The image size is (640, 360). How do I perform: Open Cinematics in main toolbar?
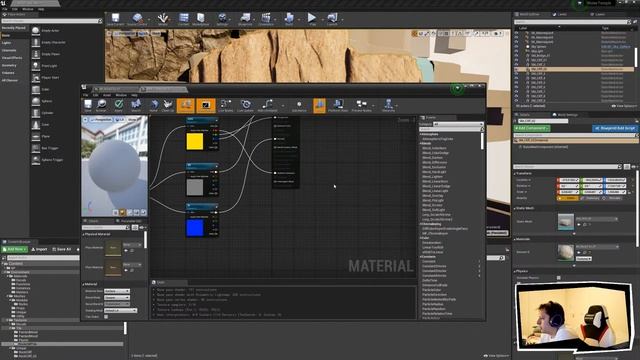pyautogui.click(x=266, y=19)
